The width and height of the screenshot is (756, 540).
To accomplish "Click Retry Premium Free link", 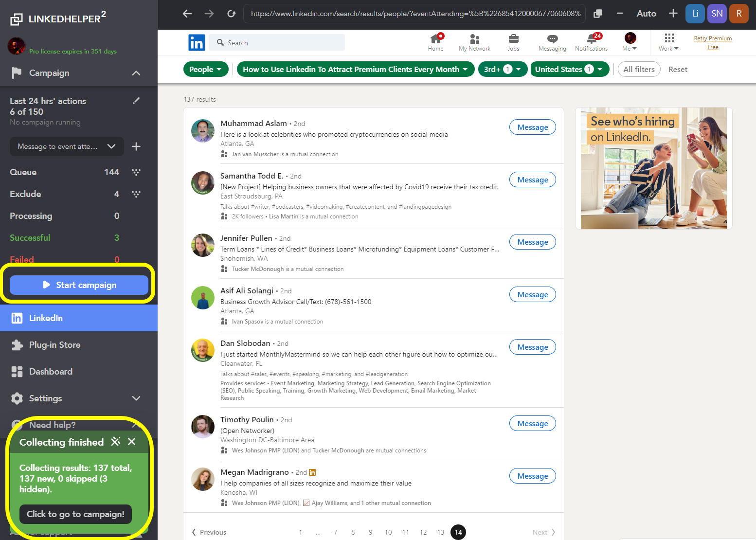I will (x=713, y=43).
